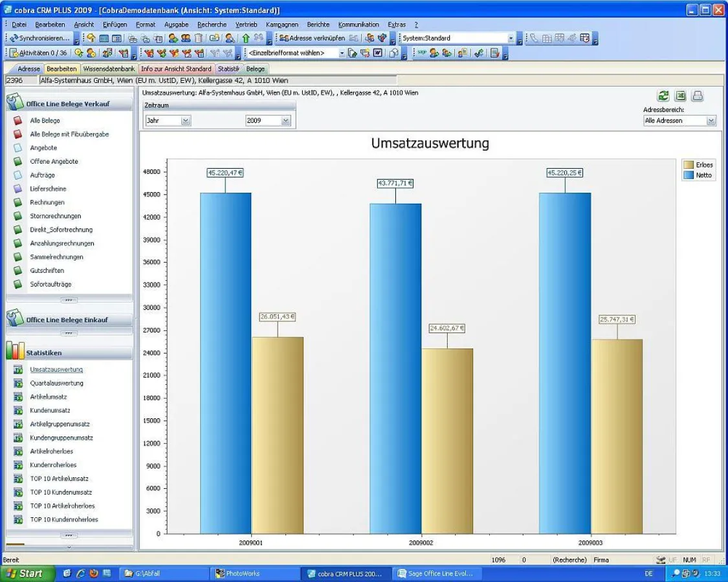Toggle the Erloes legend entry
This screenshot has width=728, height=582.
[700, 166]
